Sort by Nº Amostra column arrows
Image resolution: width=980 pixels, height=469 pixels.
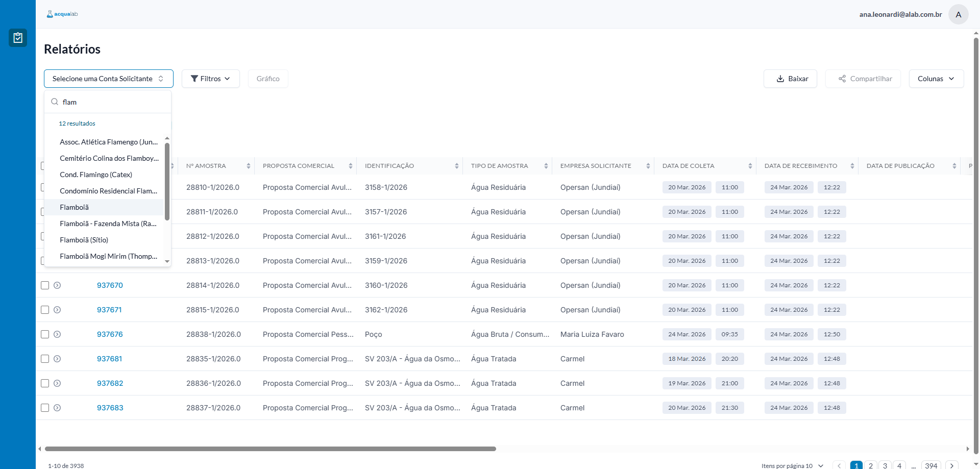coord(249,166)
